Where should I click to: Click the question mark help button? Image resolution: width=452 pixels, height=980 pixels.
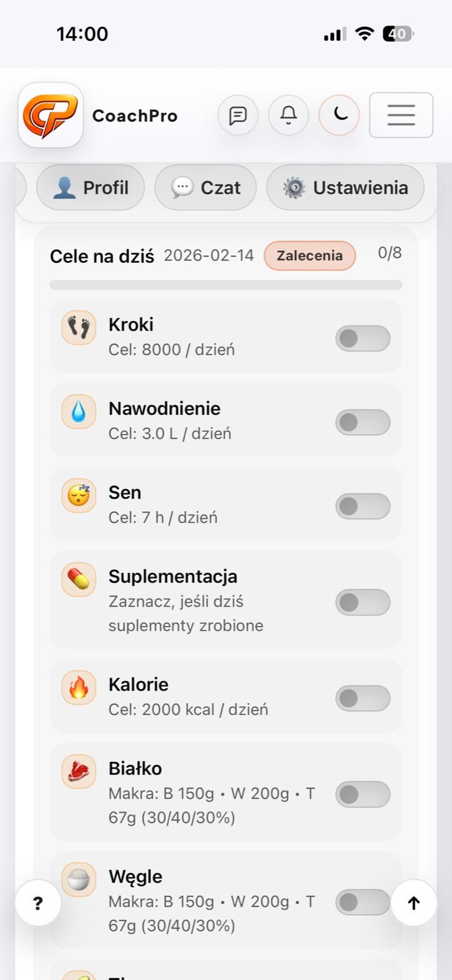(x=38, y=903)
